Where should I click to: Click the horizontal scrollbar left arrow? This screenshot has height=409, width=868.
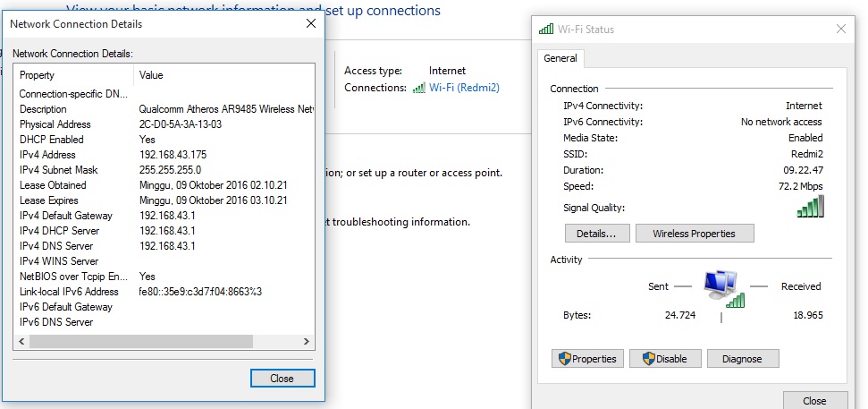pyautogui.click(x=21, y=342)
